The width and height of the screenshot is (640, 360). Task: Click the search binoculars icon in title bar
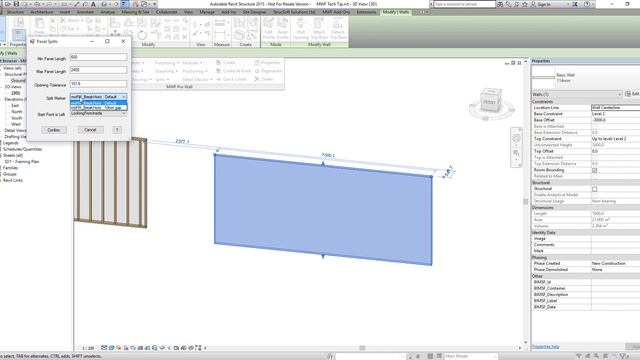[500, 4]
